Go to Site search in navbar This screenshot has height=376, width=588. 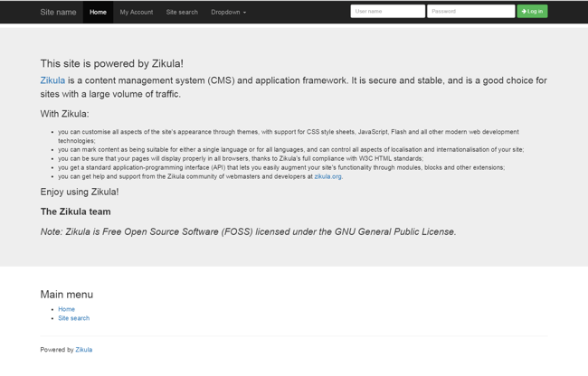click(x=182, y=12)
